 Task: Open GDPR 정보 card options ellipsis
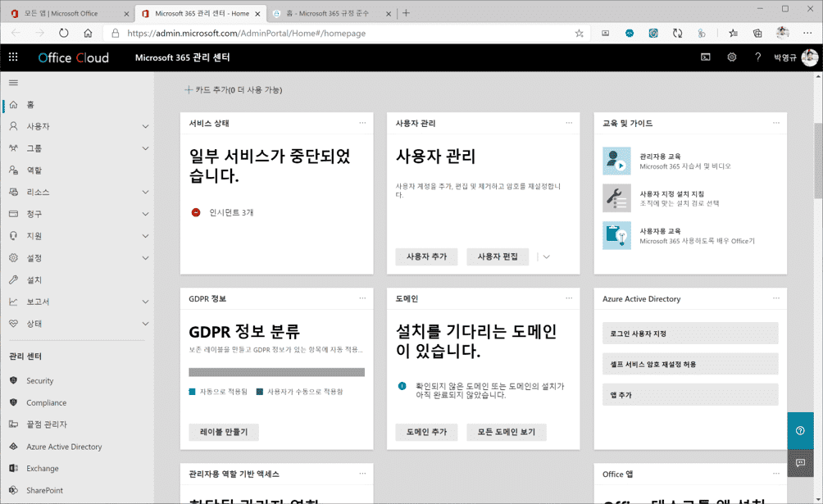[362, 298]
